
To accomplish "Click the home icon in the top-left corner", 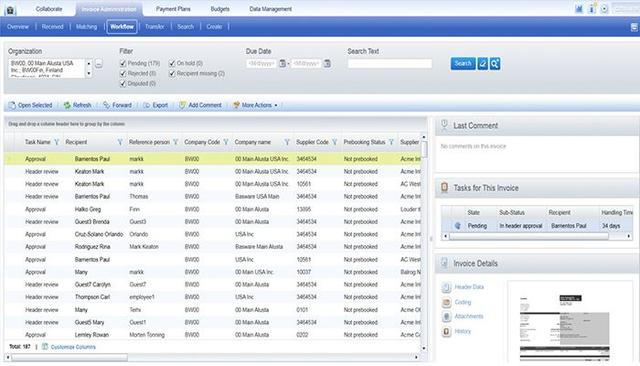I will tap(10, 10).
